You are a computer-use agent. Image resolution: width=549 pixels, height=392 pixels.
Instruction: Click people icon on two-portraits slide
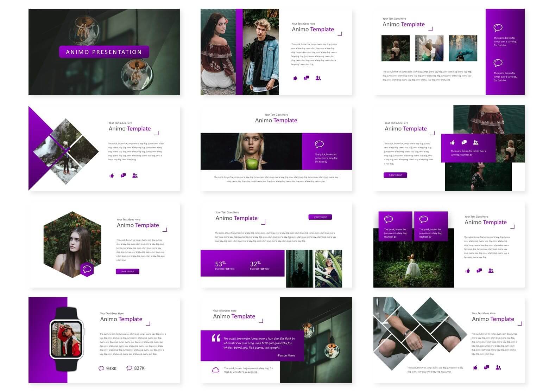(318, 78)
